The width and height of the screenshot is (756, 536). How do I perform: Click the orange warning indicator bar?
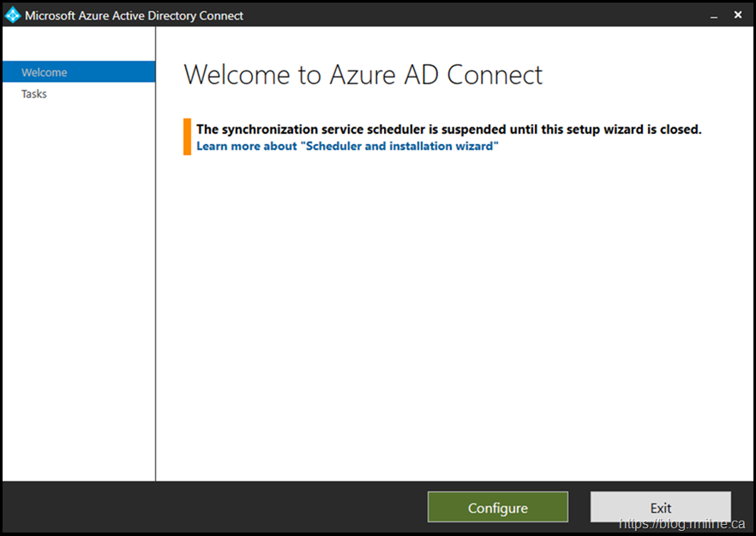coord(187,137)
